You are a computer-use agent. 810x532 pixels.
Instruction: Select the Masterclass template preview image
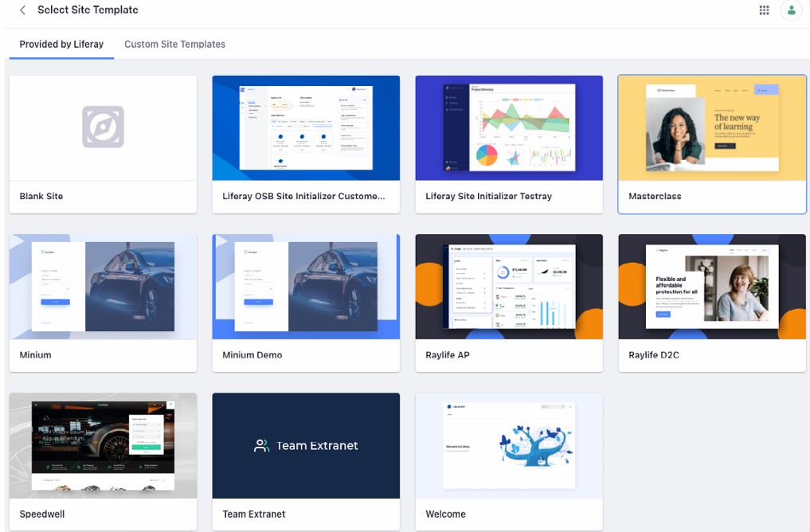[712, 128]
